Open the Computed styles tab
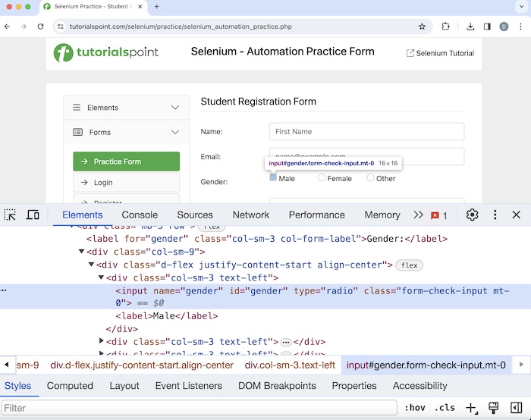This screenshot has height=420, width=531. (x=70, y=386)
